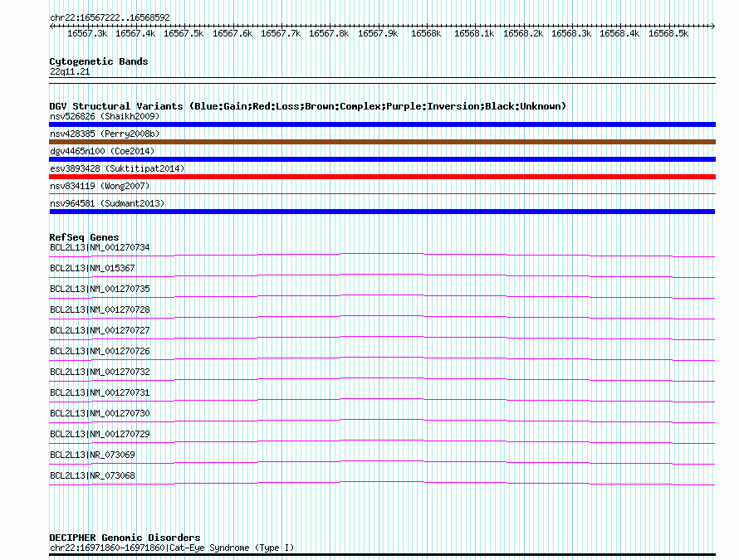Open transcript BCL2L13|NM_001270726

[100, 352]
